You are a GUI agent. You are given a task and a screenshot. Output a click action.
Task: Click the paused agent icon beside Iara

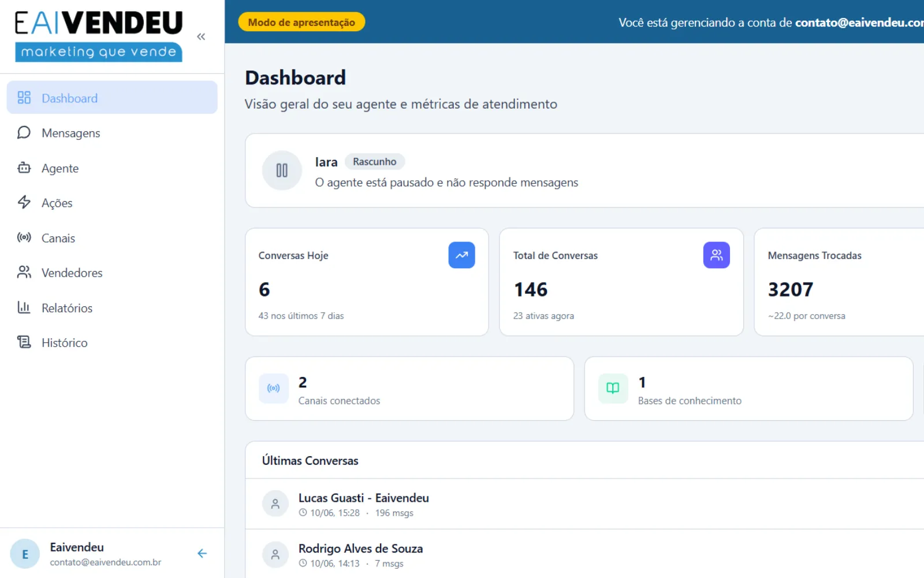click(x=282, y=171)
